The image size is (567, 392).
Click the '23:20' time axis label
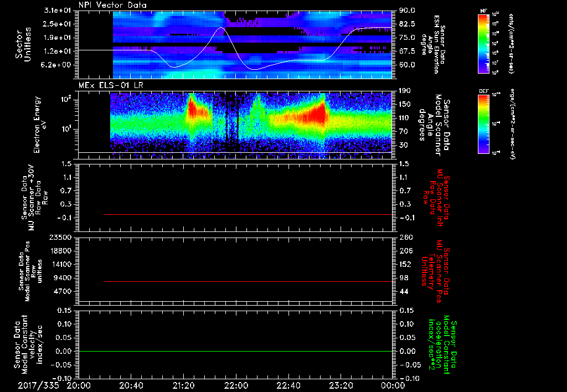tap(341, 385)
